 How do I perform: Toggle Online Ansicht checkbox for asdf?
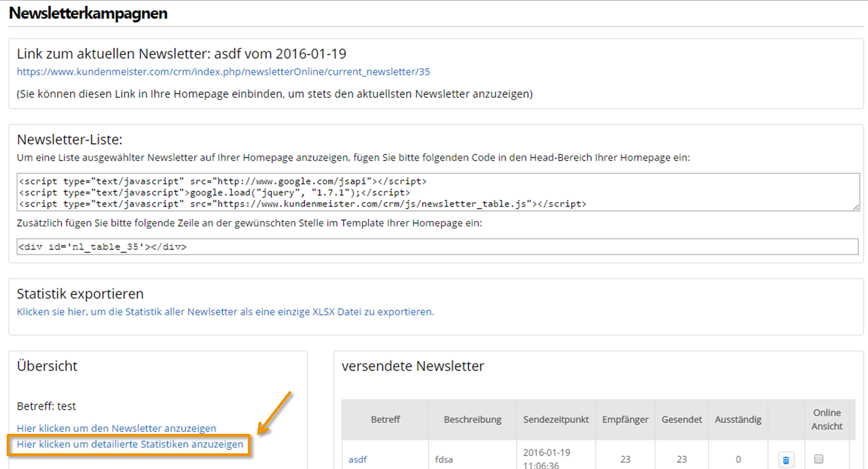pos(819,459)
